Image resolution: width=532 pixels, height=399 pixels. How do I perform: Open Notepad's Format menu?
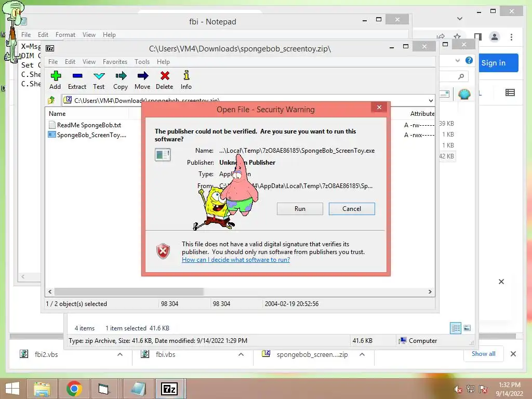pyautogui.click(x=65, y=35)
